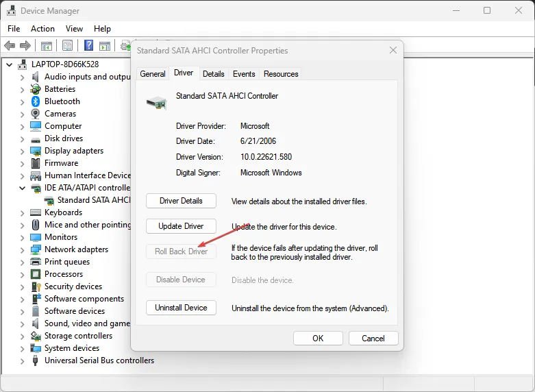The image size is (535, 392).
Task: Click the Cameras webcam icon
Action: click(36, 114)
